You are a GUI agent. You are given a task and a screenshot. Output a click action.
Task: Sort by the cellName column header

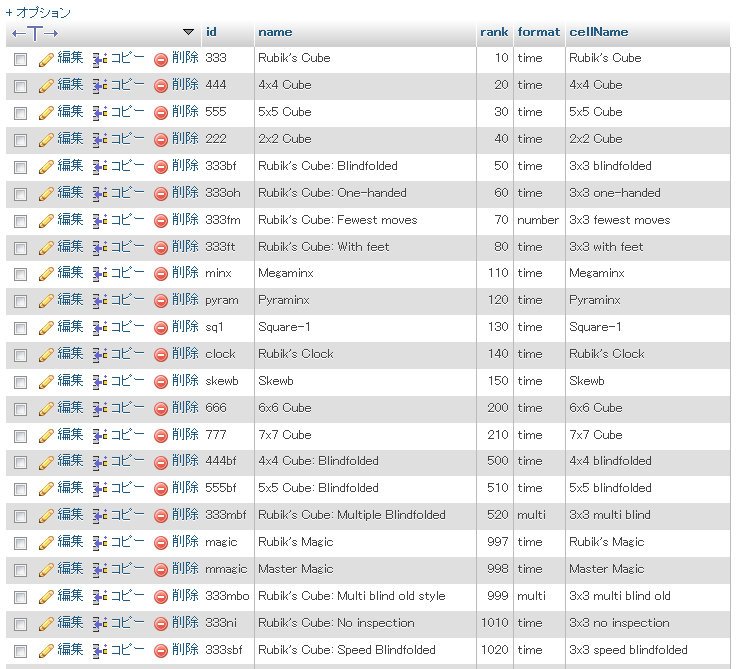599,32
